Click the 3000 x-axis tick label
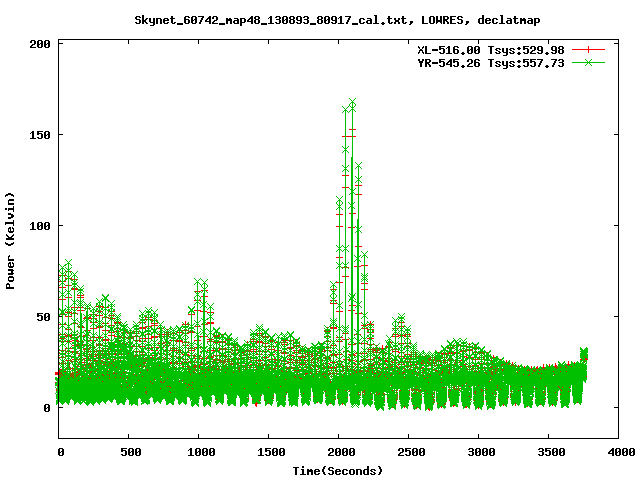This screenshot has height=480, width=640. 481,452
